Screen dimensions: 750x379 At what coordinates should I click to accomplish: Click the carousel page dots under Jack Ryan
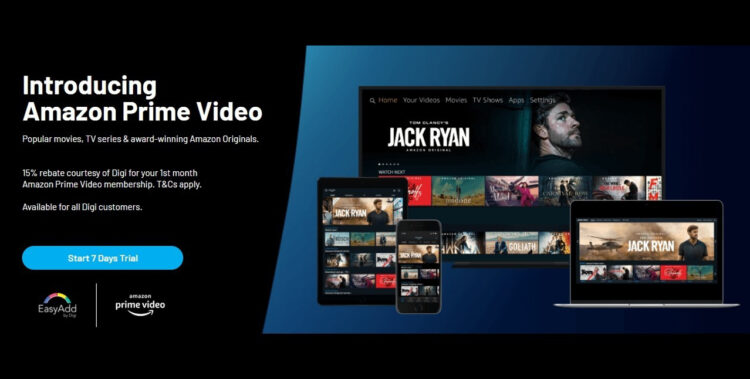388,164
